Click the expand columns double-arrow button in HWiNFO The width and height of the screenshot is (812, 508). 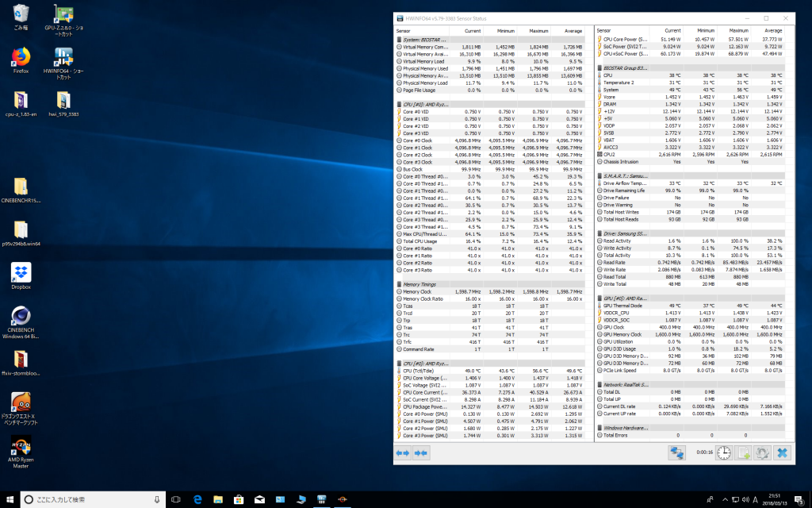coord(402,453)
